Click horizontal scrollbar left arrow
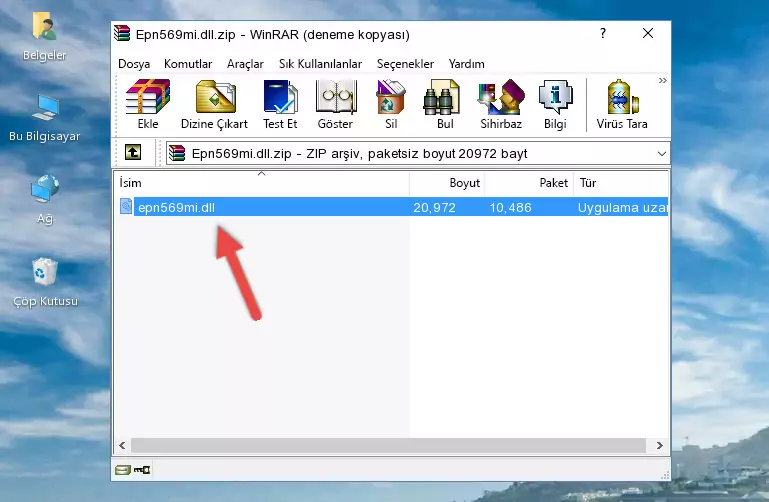Screen dimensions: 769x502 (x=122, y=445)
